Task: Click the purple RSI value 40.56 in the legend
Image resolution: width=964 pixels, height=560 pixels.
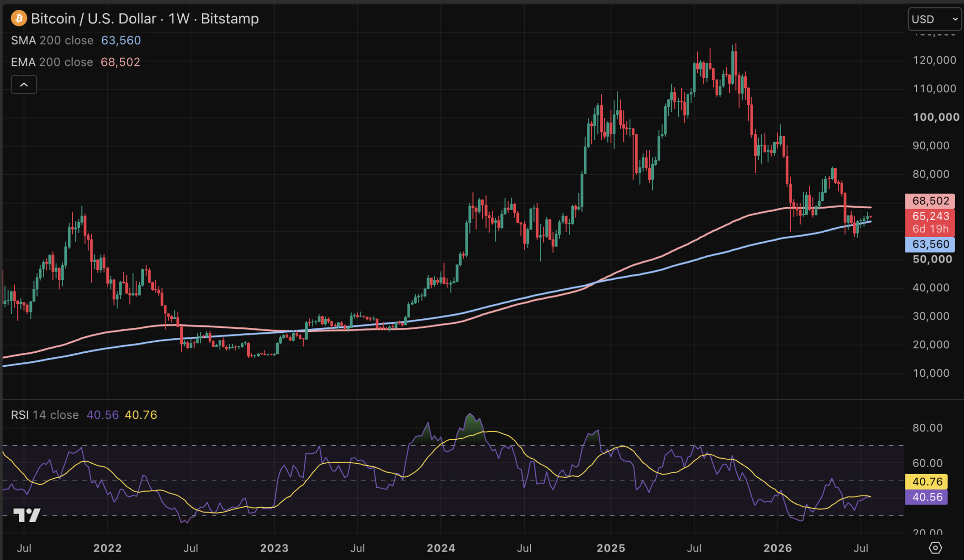Action: coord(103,415)
